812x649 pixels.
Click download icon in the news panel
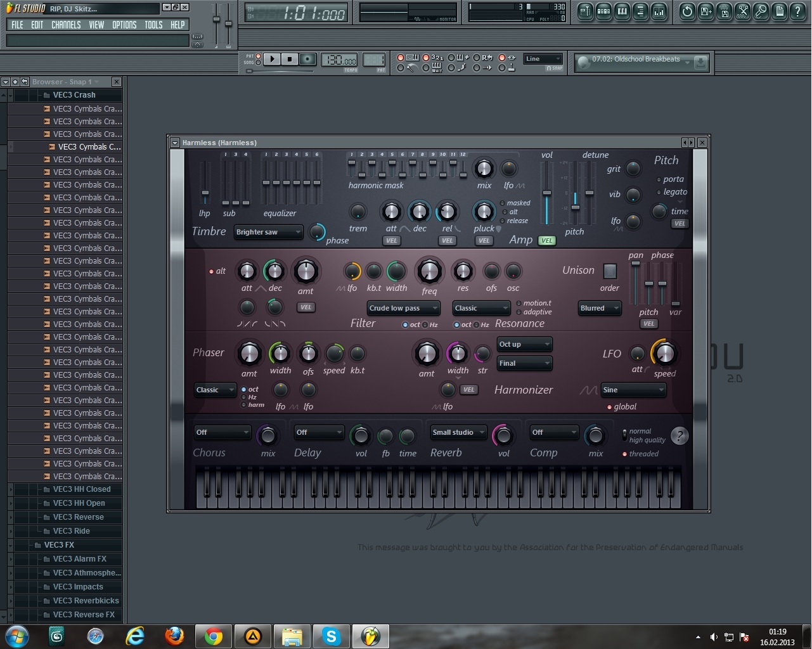pyautogui.click(x=700, y=63)
